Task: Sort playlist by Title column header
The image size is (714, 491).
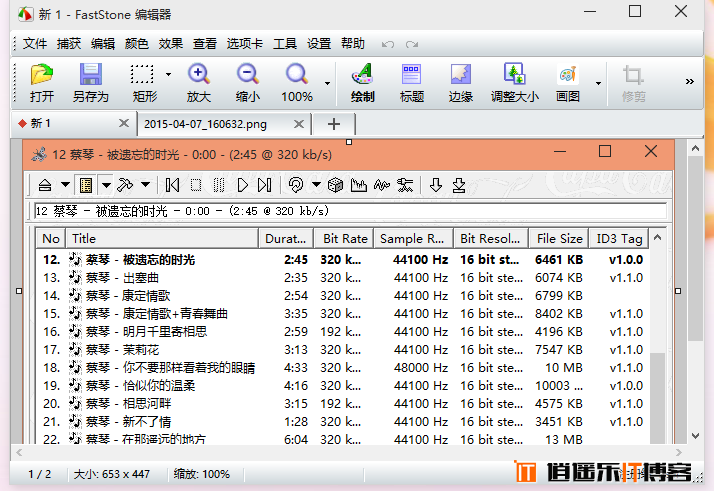Action: point(163,238)
